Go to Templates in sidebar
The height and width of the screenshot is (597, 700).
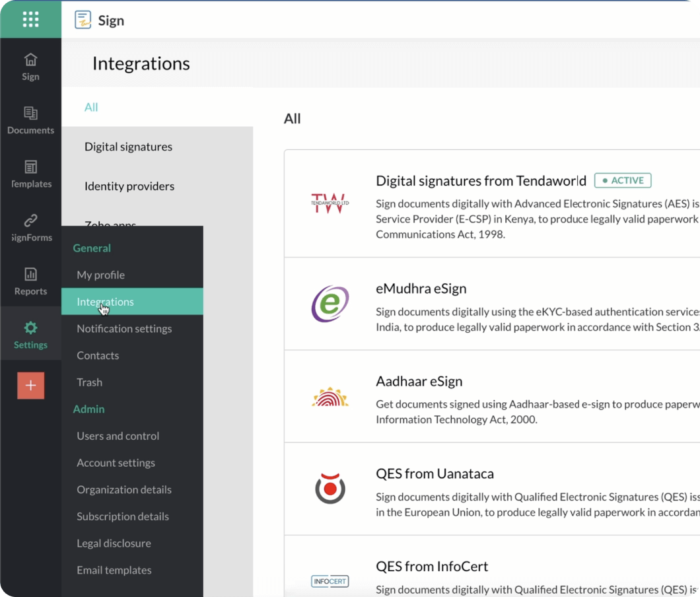30,167
